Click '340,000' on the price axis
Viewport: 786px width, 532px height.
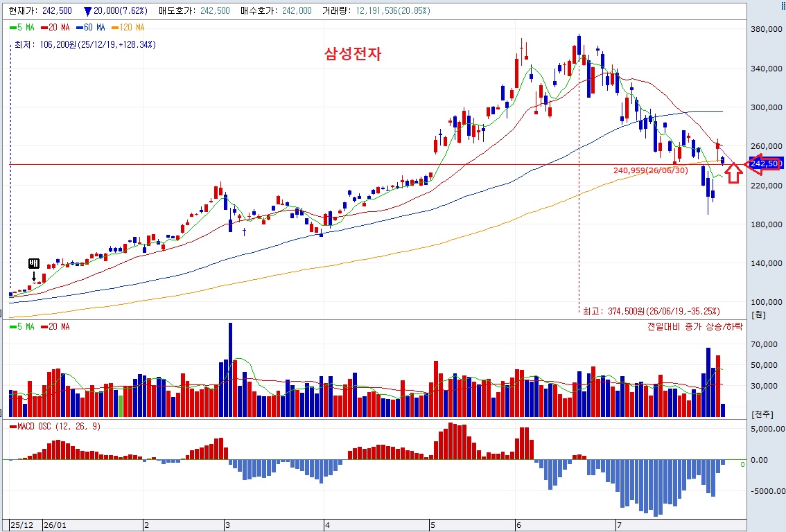[767, 68]
